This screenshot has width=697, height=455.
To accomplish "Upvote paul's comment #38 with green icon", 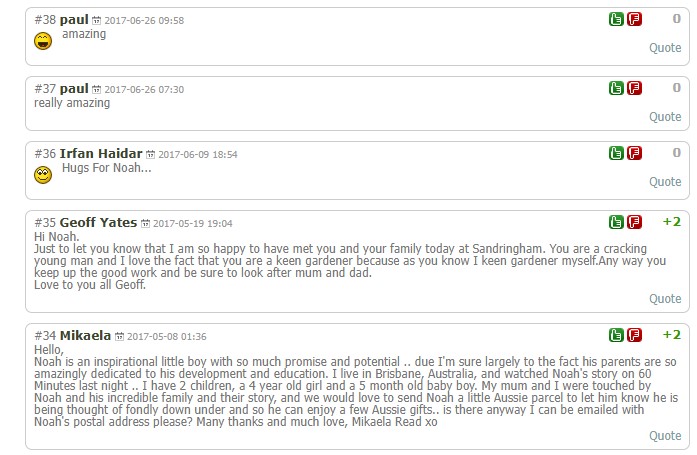I will pyautogui.click(x=617, y=20).
